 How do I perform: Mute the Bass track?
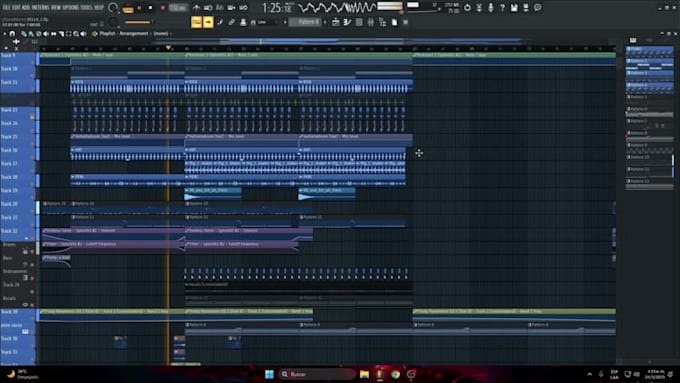[x=32, y=265]
